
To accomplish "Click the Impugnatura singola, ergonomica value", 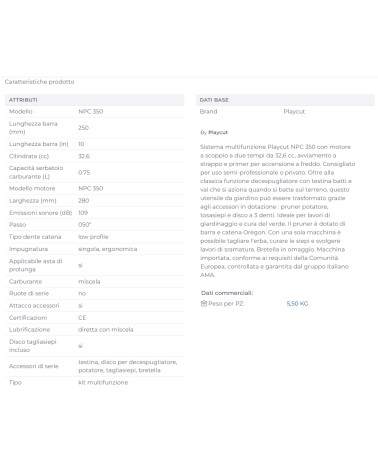I will pos(107,249).
